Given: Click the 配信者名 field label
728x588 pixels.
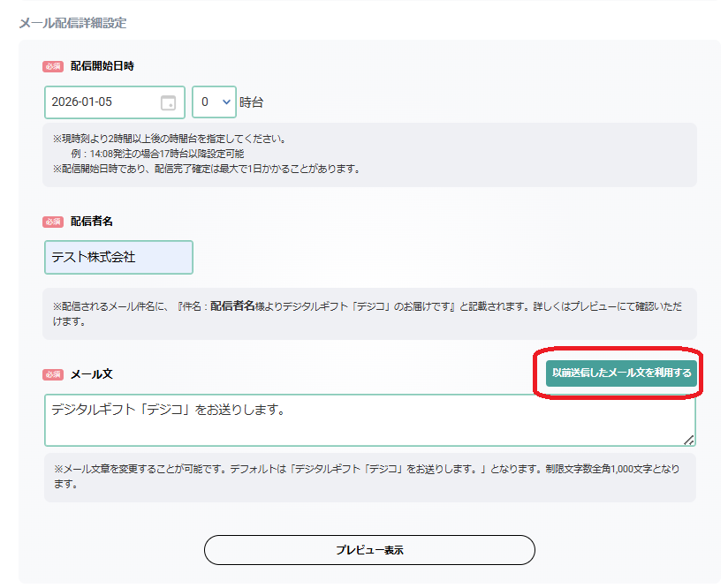Looking at the screenshot, I should click(x=92, y=222).
